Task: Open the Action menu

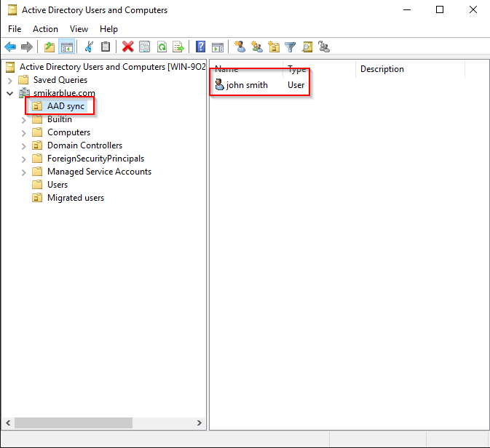Action: pyautogui.click(x=45, y=29)
